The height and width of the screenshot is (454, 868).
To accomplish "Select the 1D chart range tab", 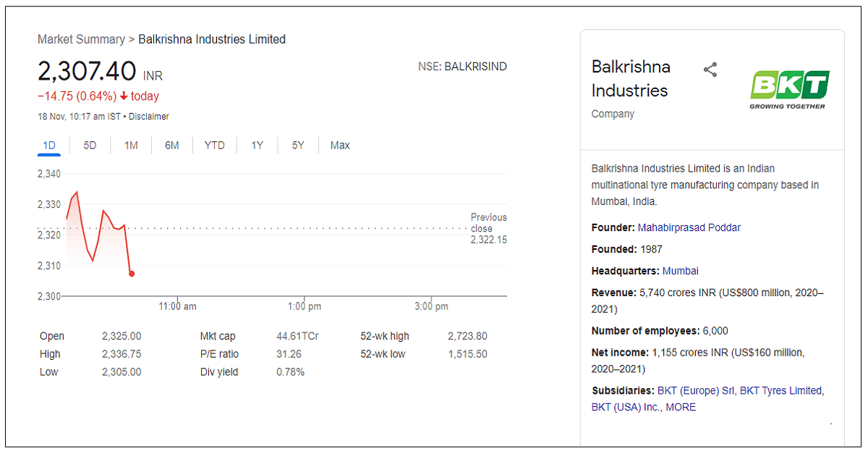I will pyautogui.click(x=49, y=146).
